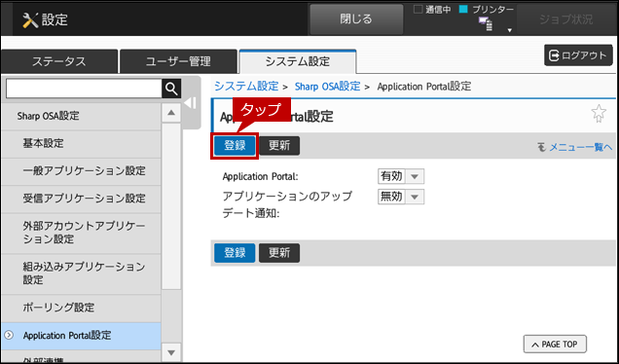Open the Application Portal 有効 dropdown

[401, 176]
